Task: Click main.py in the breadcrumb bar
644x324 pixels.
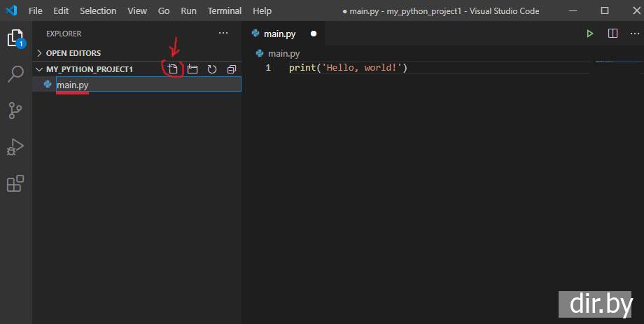Action: 283,53
